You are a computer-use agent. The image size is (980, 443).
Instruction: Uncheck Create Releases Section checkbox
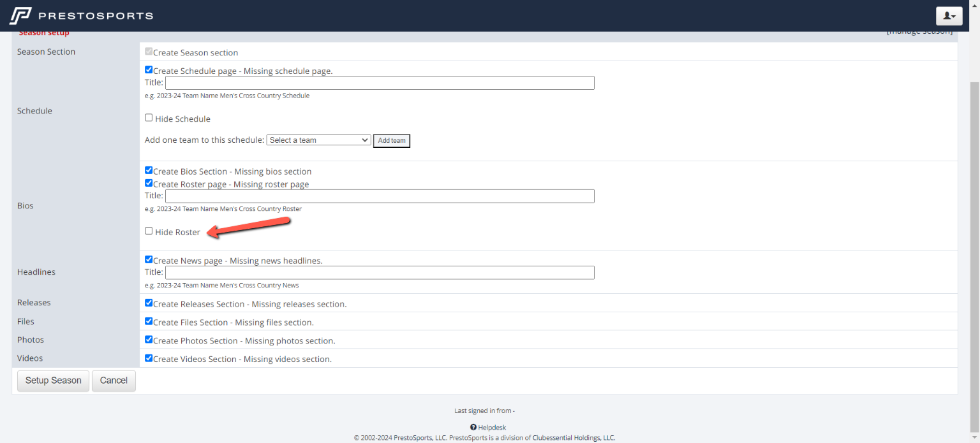point(149,303)
